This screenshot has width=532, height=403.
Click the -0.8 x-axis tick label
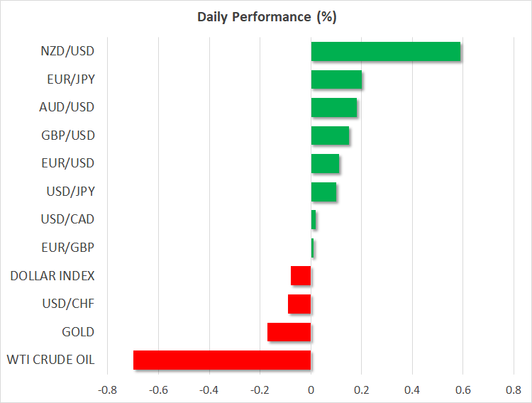pyautogui.click(x=107, y=390)
